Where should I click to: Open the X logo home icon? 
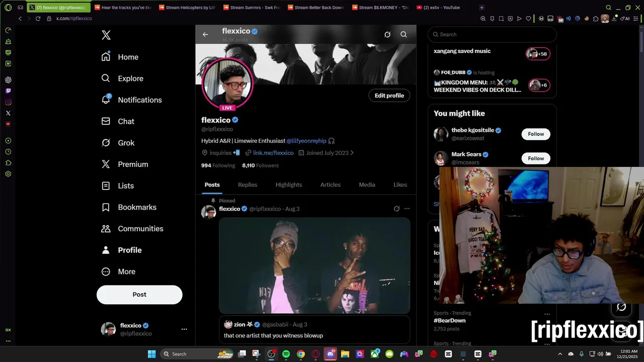point(106,35)
